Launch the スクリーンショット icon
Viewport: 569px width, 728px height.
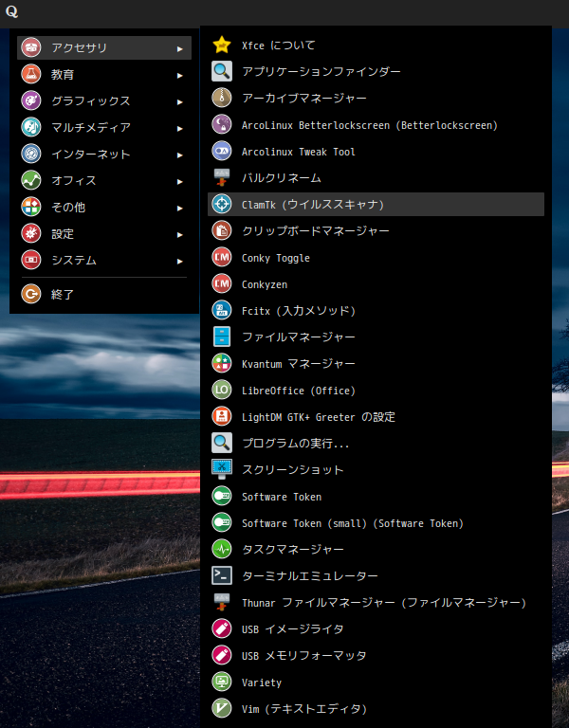222,469
